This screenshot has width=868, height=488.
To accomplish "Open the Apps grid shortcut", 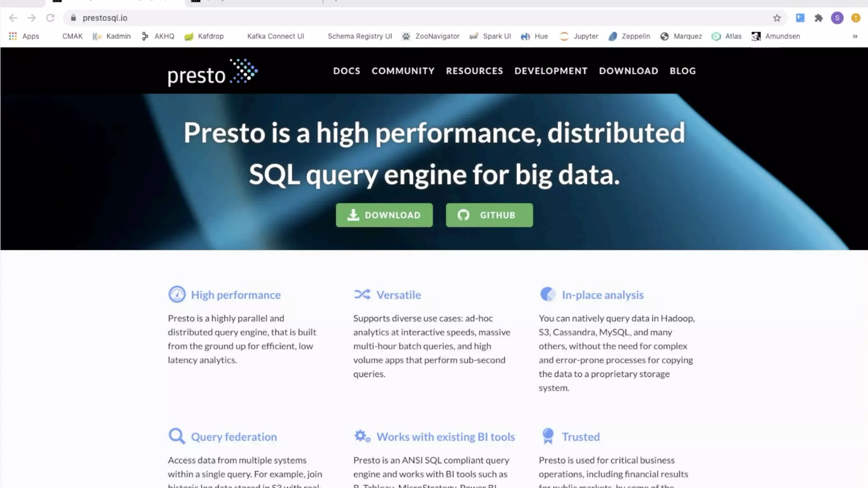I will coord(24,36).
